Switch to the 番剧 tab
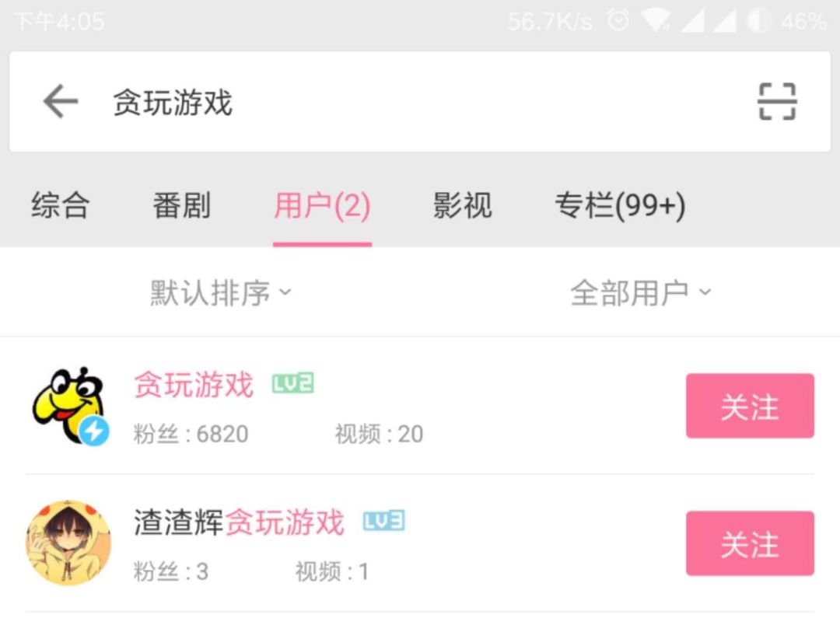840x632 pixels. 181,205
